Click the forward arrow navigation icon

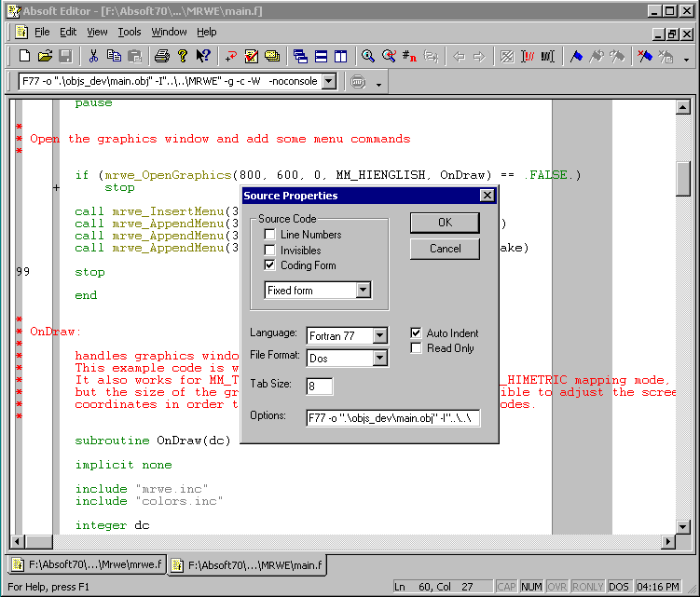click(479, 56)
